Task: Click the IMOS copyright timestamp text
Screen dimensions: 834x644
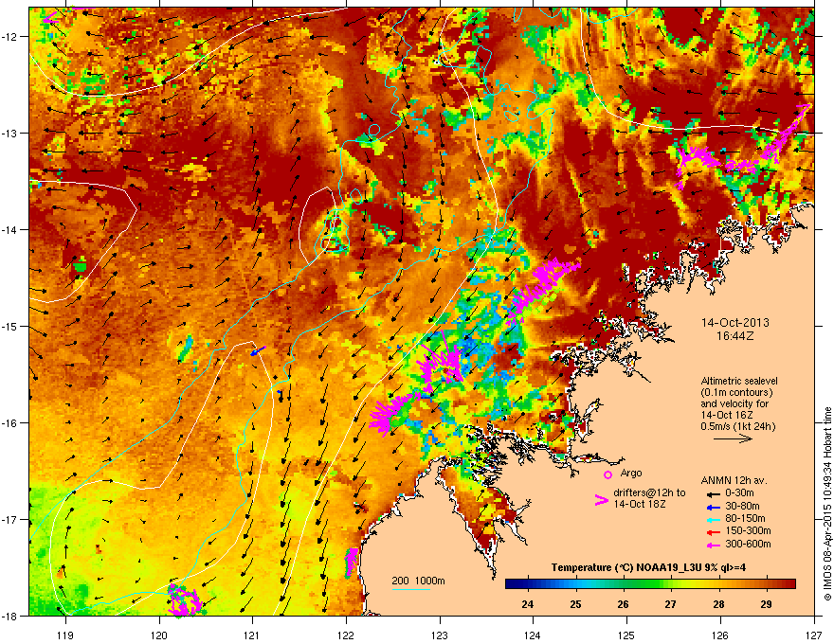Action: click(x=827, y=504)
